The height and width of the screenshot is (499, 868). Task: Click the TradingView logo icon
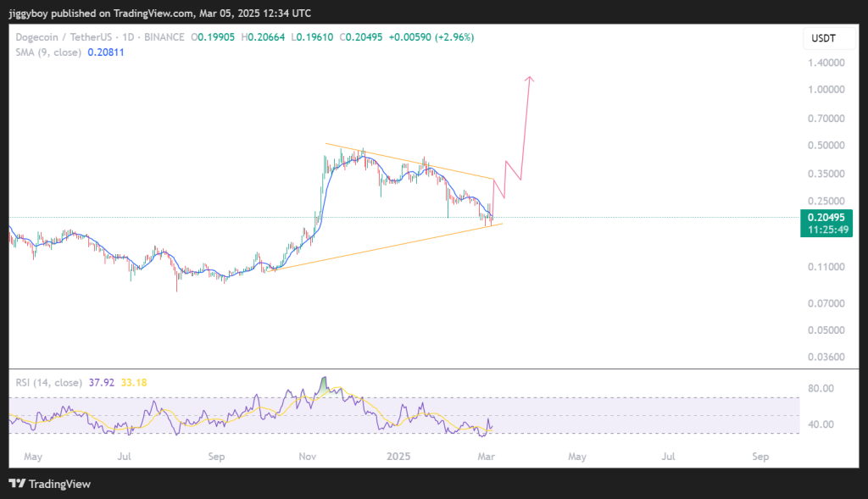tap(17, 484)
